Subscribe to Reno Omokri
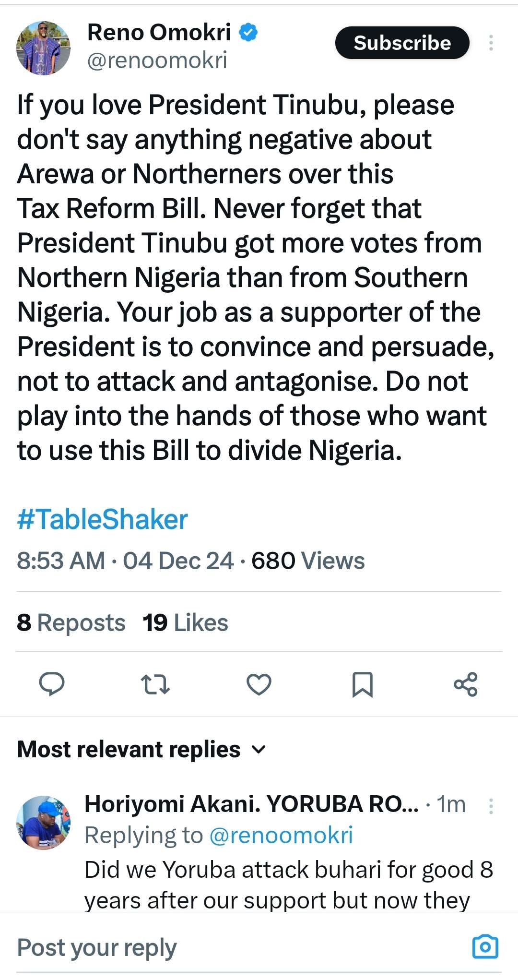 click(402, 43)
